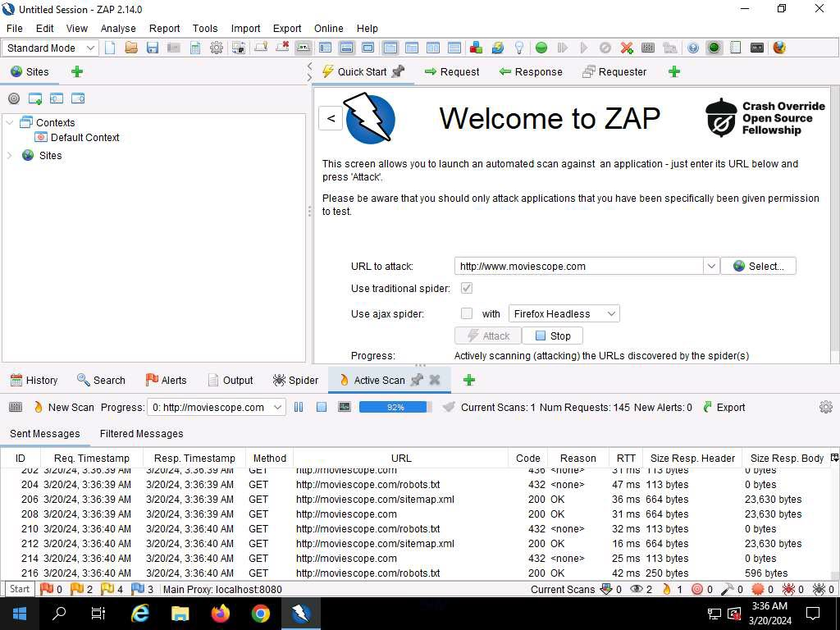Image resolution: width=840 pixels, height=630 pixels.
Task: Open the Standard Mode dropdown
Action: click(x=51, y=48)
